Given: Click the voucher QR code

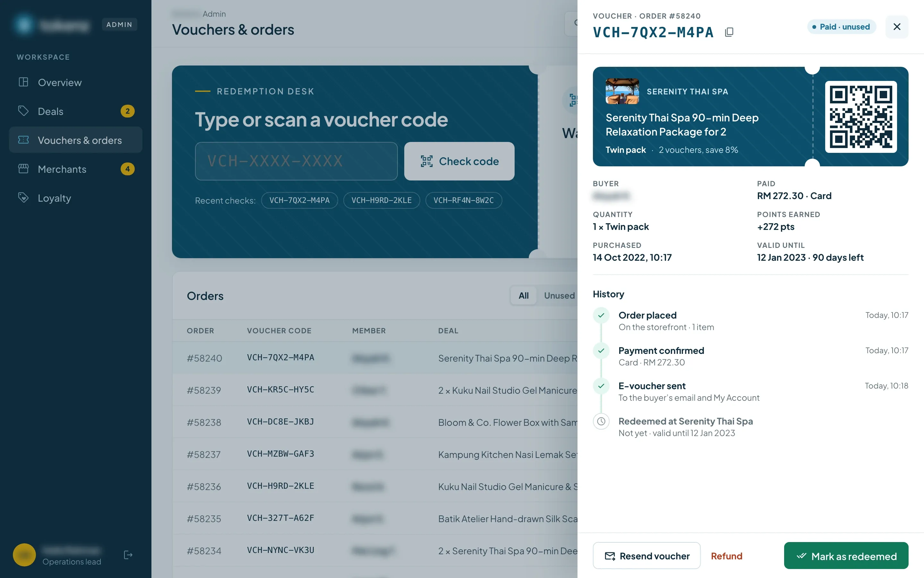Looking at the screenshot, I should pyautogui.click(x=860, y=117).
